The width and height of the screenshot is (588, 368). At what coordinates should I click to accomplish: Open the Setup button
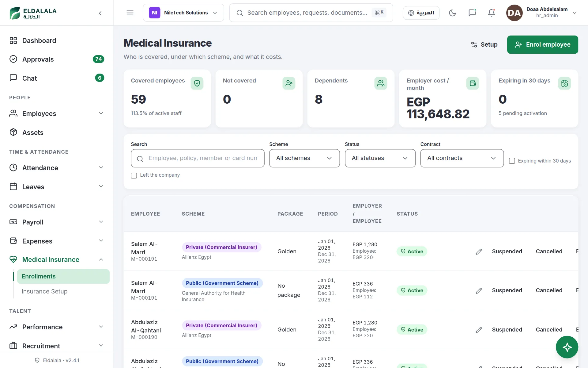[484, 45]
